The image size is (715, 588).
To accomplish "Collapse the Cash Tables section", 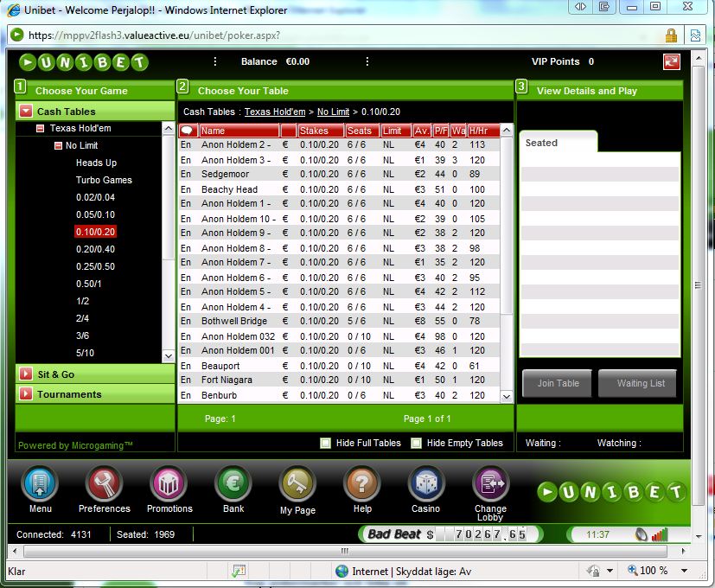I will click(27, 112).
